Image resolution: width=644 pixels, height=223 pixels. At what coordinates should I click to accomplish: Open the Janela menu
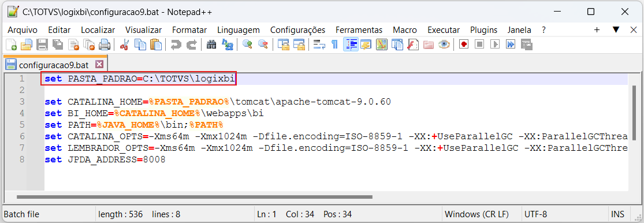point(519,30)
